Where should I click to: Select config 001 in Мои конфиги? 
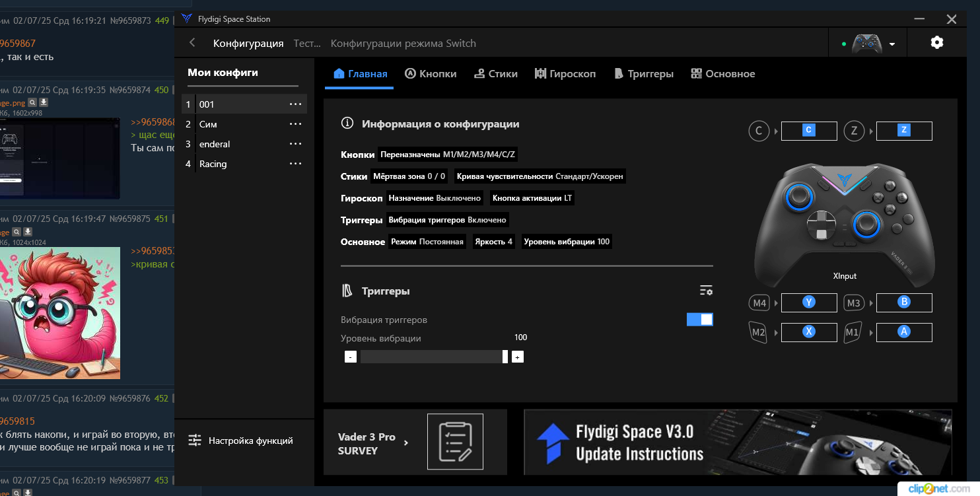[244, 104]
